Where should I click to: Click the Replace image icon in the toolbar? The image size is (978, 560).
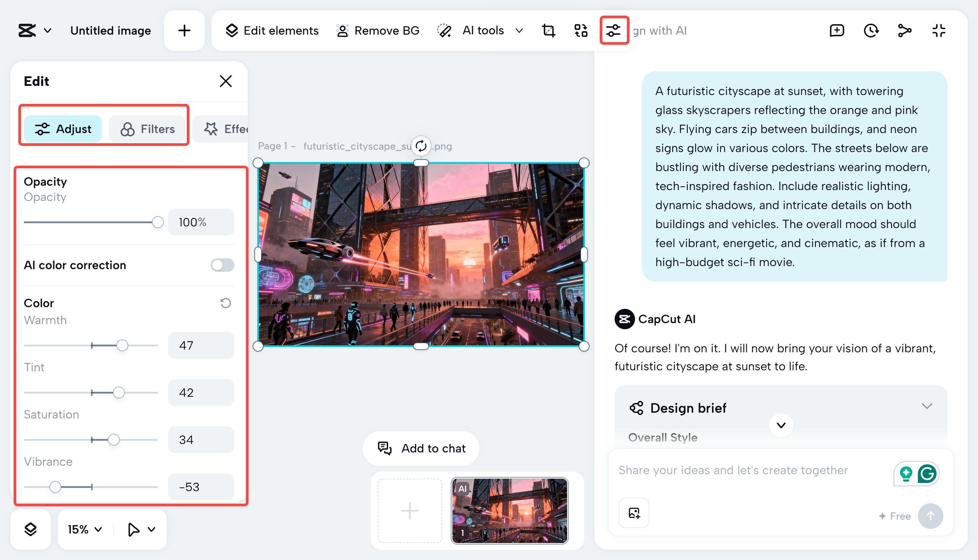point(580,31)
